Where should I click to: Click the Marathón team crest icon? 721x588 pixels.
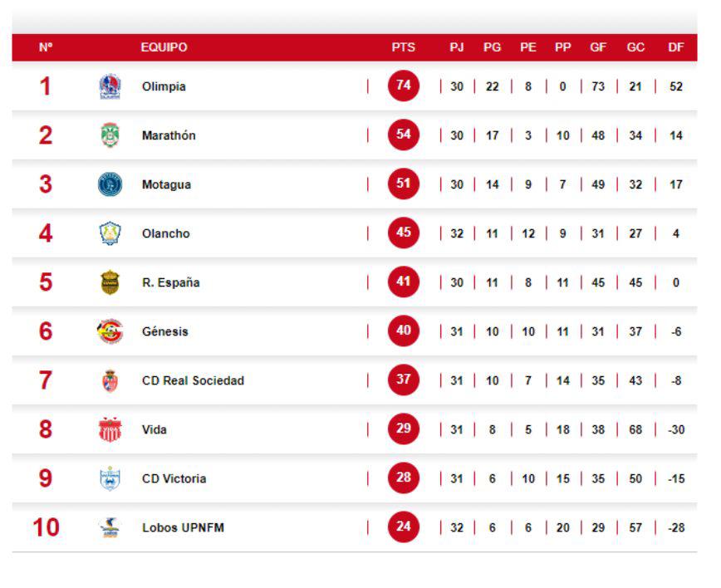[110, 135]
